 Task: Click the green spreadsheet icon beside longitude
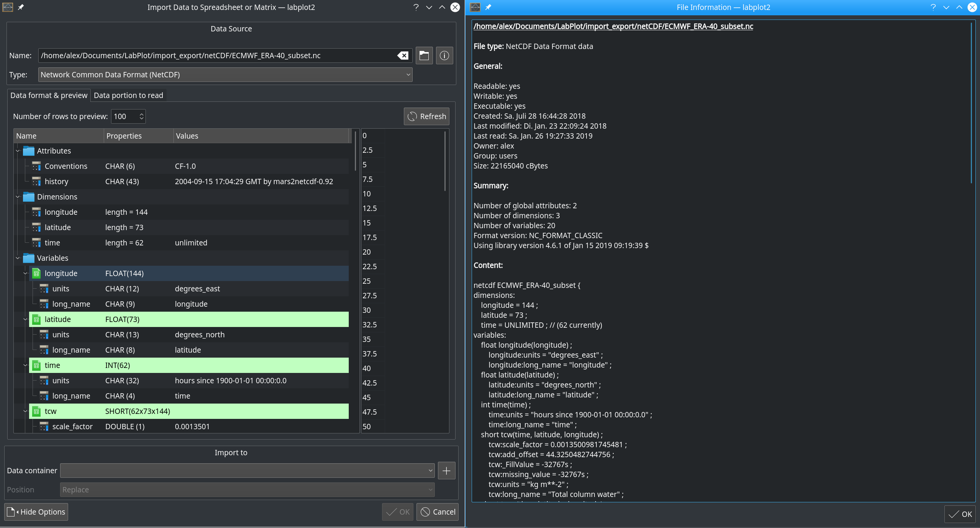pyautogui.click(x=36, y=273)
